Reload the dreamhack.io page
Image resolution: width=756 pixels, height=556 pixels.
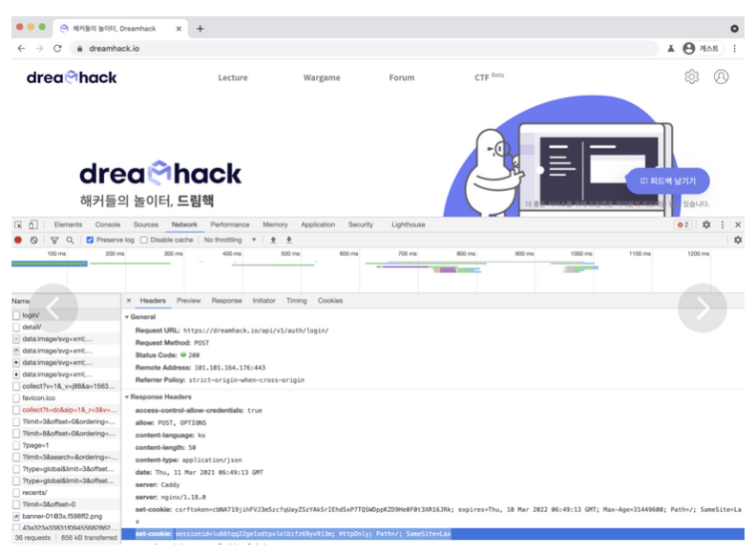[57, 49]
